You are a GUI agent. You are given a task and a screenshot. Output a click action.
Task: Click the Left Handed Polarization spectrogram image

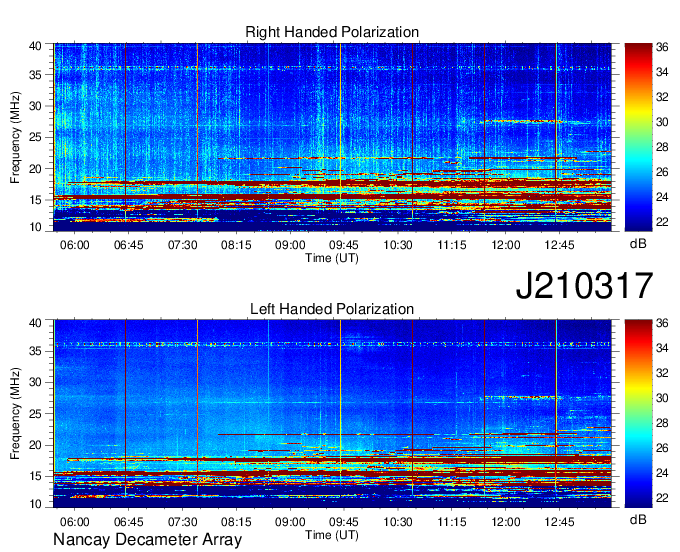(332, 414)
